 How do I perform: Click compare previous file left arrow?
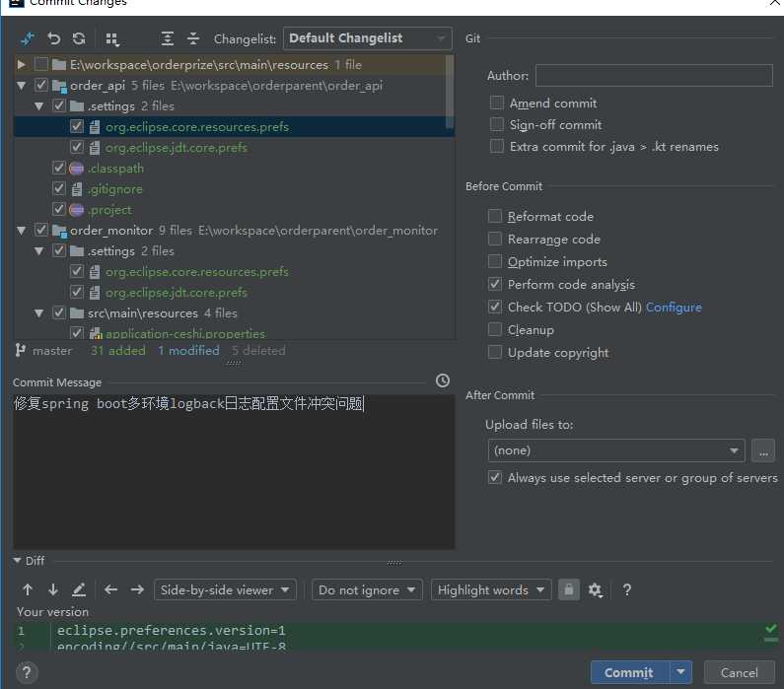[x=111, y=590]
